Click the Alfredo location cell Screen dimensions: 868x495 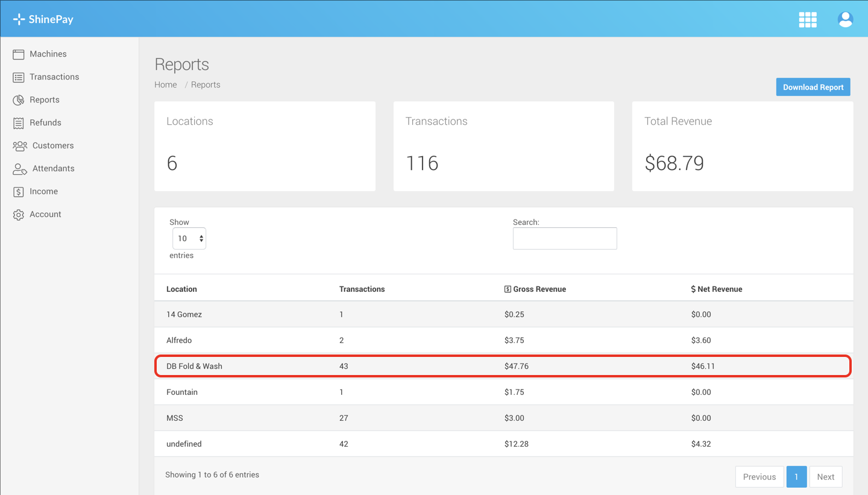(179, 340)
